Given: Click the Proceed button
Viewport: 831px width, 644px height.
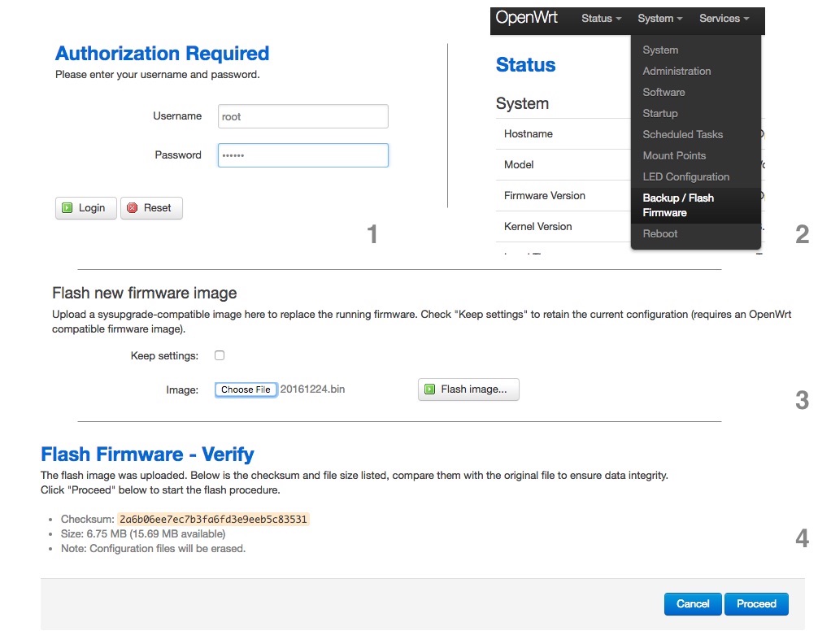Looking at the screenshot, I should 756,603.
